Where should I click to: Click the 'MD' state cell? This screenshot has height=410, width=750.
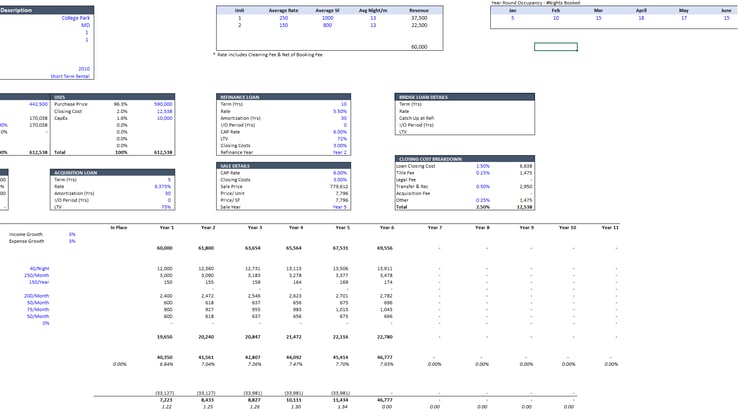(85, 25)
